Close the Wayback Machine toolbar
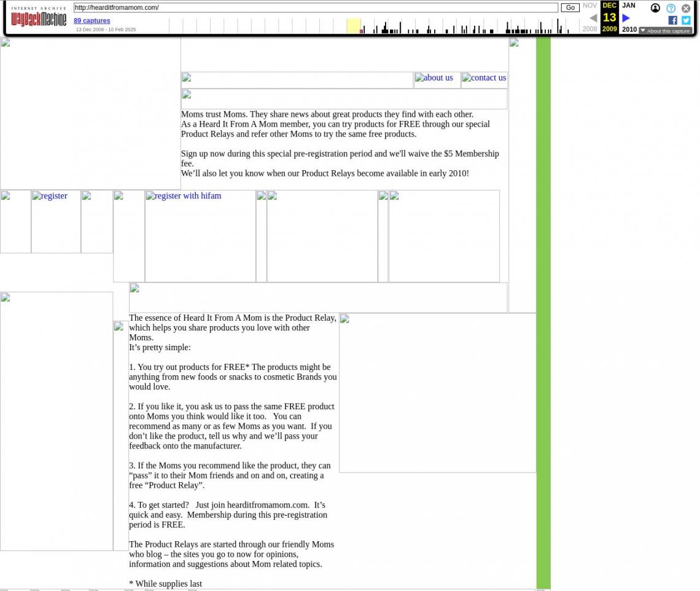The image size is (700, 591). [x=686, y=8]
